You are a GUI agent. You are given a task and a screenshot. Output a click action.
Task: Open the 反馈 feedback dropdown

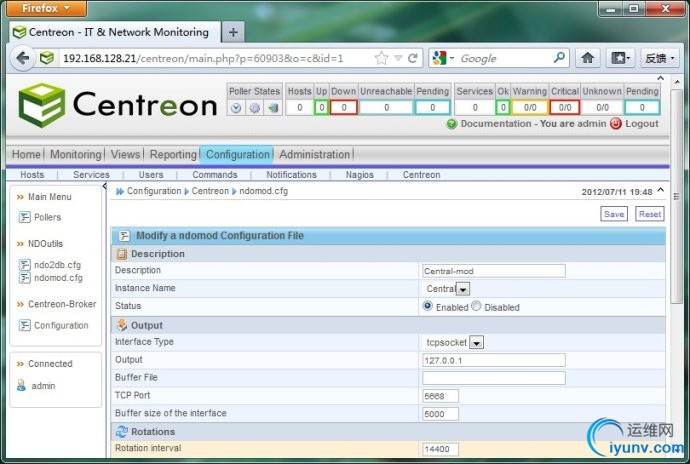(659, 58)
